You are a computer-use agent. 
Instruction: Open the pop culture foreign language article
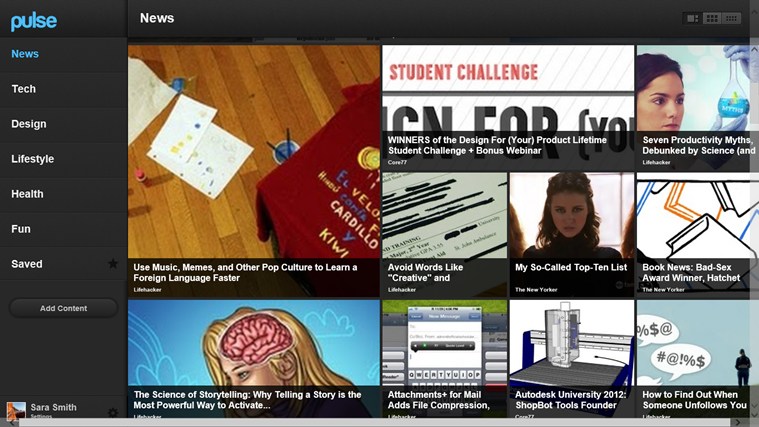pyautogui.click(x=254, y=171)
